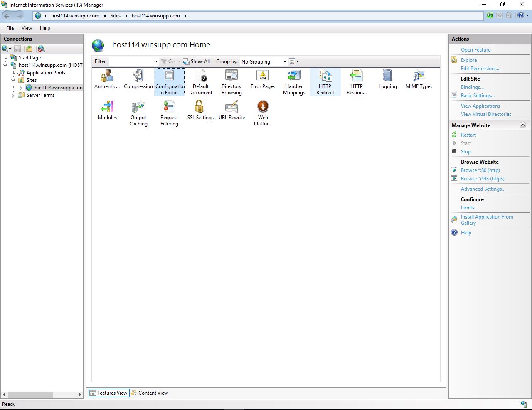
Task: Open Limits configuration link
Action: coord(469,208)
